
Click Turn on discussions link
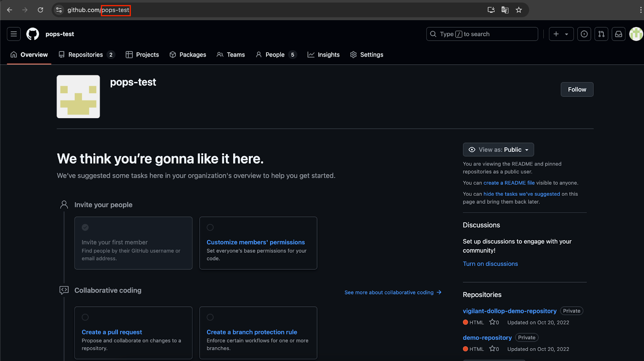tap(490, 264)
